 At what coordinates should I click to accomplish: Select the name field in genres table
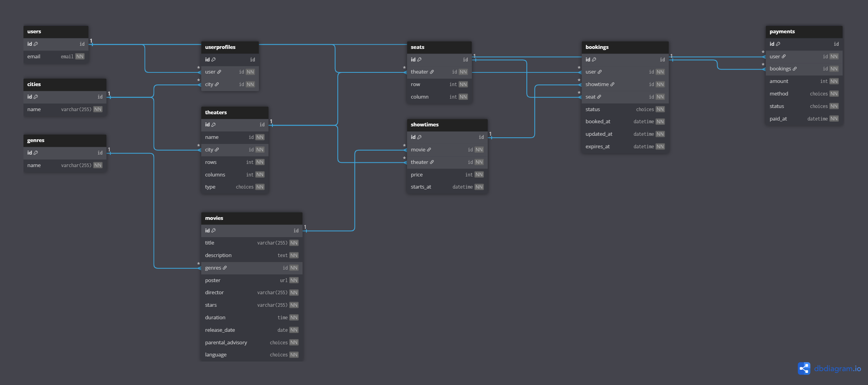tap(65, 166)
